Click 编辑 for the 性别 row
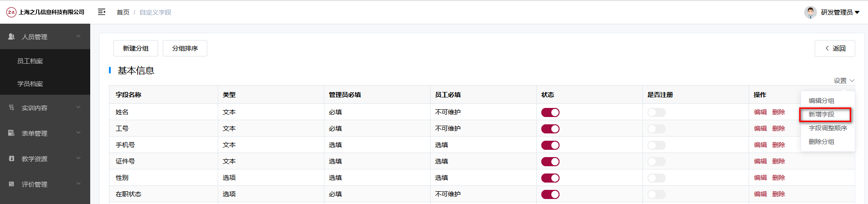The height and width of the screenshot is (204, 868). pyautogui.click(x=760, y=178)
